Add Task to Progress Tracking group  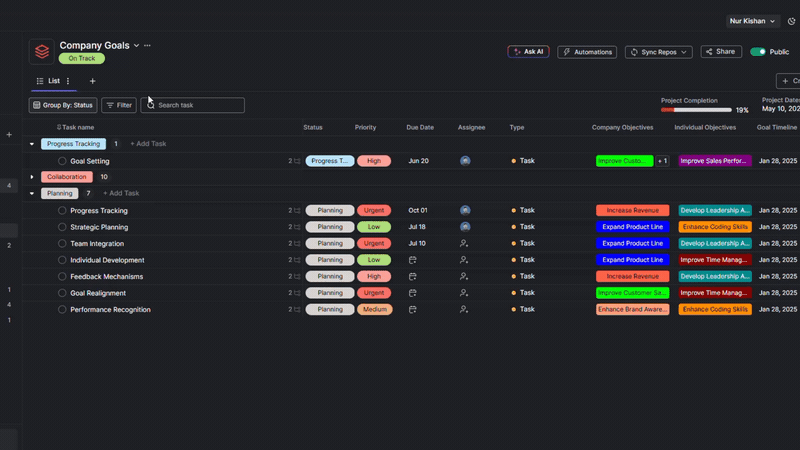click(148, 144)
